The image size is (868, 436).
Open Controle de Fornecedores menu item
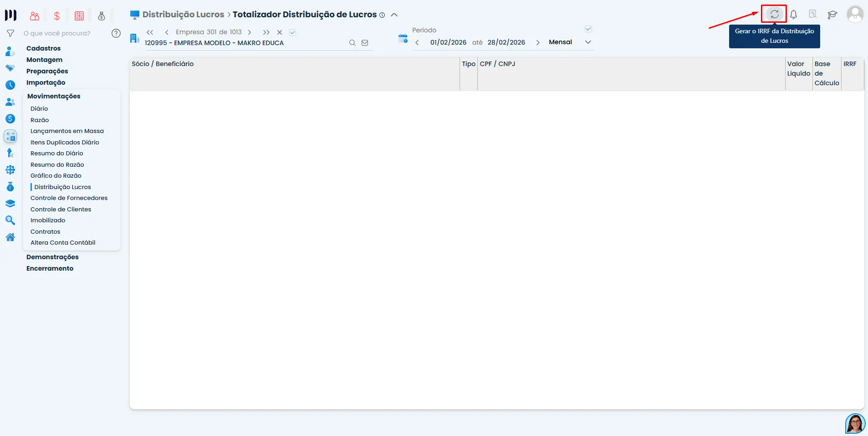(69, 198)
